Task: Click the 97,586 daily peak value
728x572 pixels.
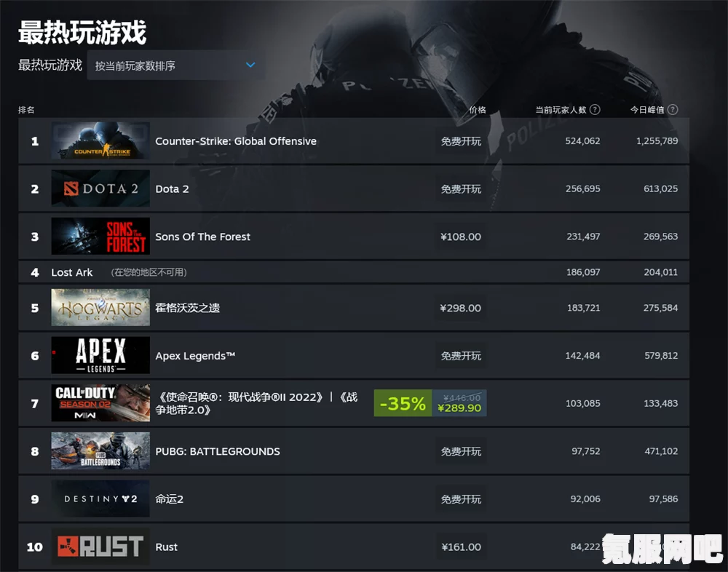Action: pos(663,498)
